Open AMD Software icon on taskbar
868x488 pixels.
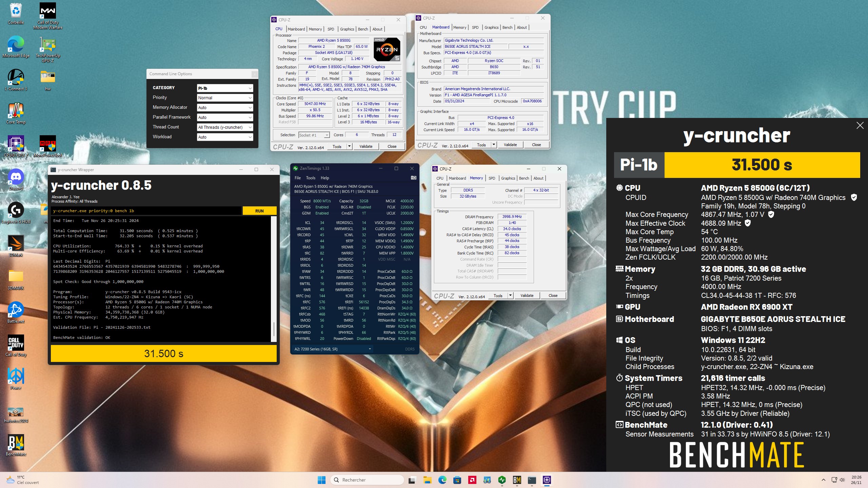[472, 480]
